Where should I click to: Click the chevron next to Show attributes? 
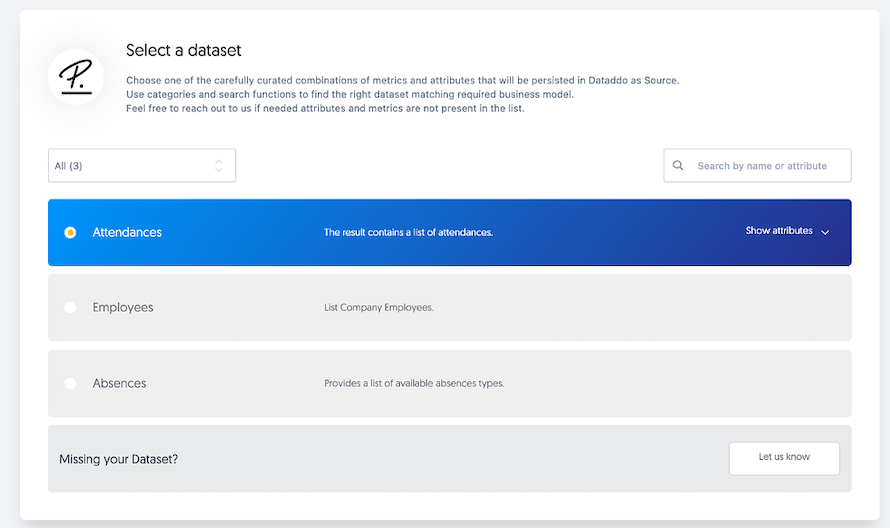[x=825, y=232]
